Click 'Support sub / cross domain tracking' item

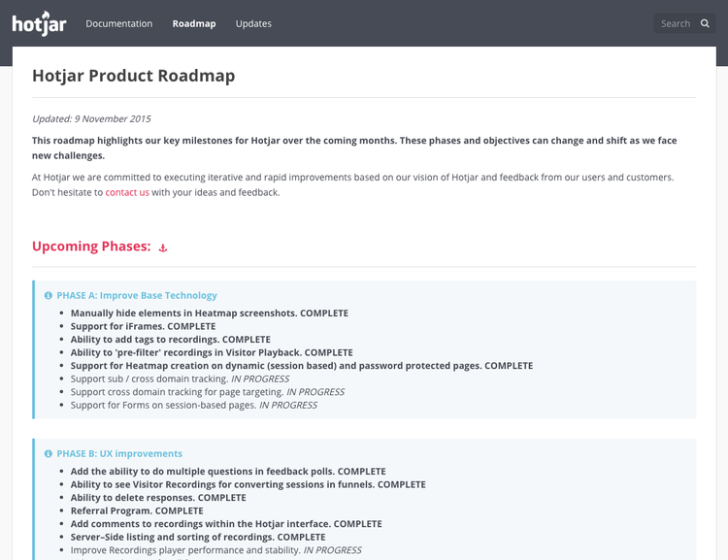pos(180,379)
